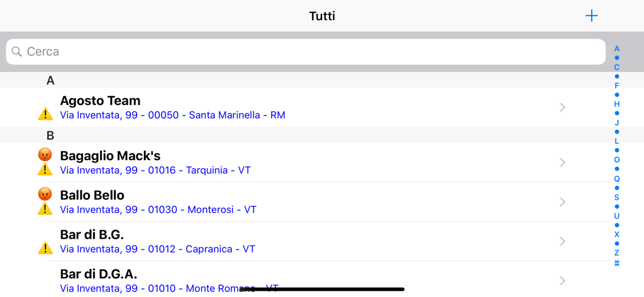Open Ballo Bello details via chevron
The image size is (644, 297).
pyautogui.click(x=562, y=202)
